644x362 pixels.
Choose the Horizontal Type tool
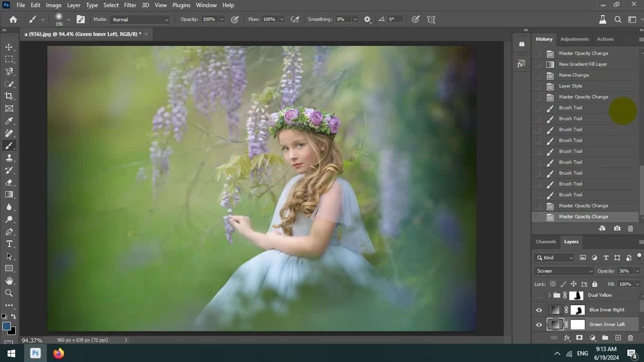coord(9,244)
